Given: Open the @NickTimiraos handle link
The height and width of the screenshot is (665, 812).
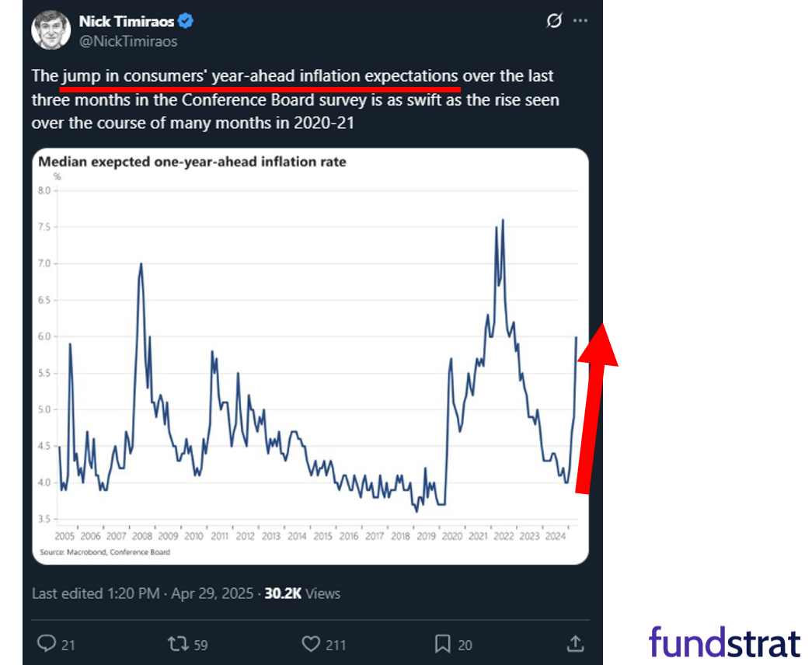Looking at the screenshot, I should point(128,41).
